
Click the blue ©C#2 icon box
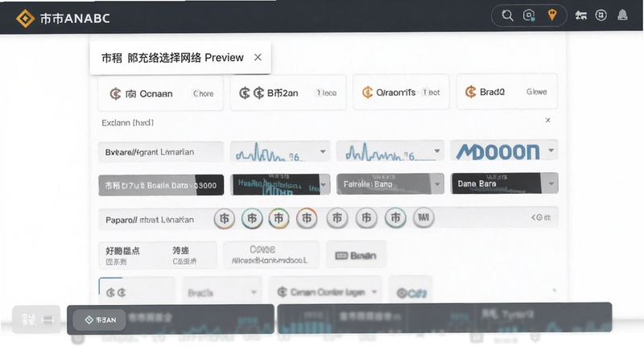point(411,292)
